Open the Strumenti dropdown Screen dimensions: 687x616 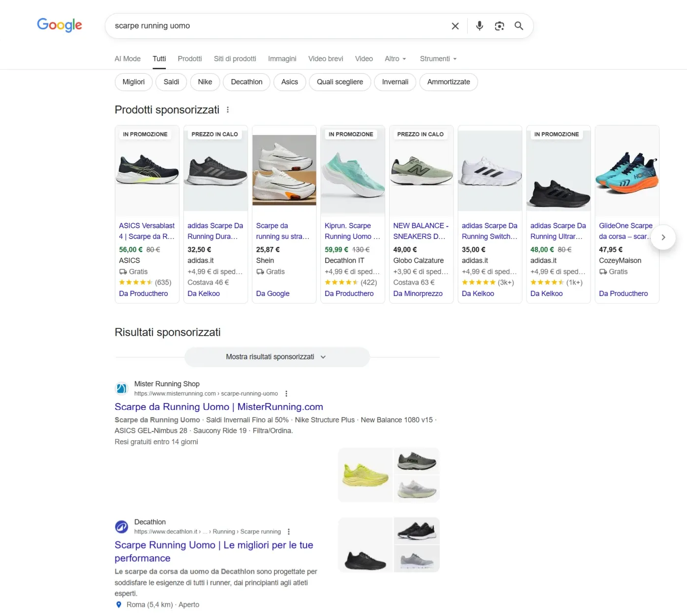click(438, 59)
